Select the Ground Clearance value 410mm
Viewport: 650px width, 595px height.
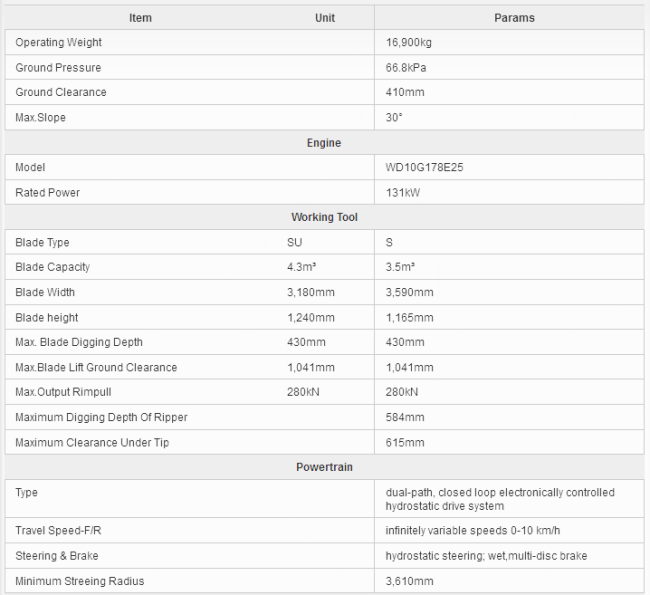(405, 93)
